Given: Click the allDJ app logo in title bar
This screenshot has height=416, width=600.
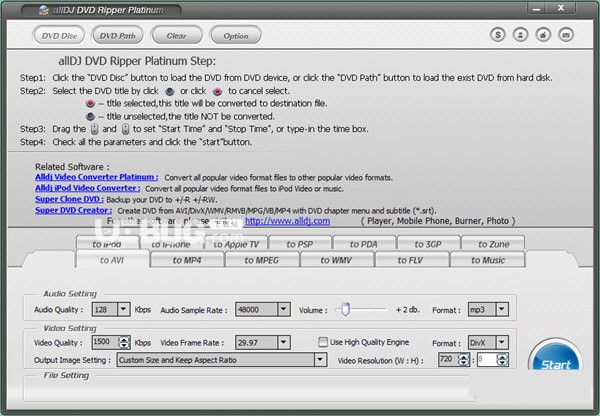Looking at the screenshot, I should click(x=44, y=10).
